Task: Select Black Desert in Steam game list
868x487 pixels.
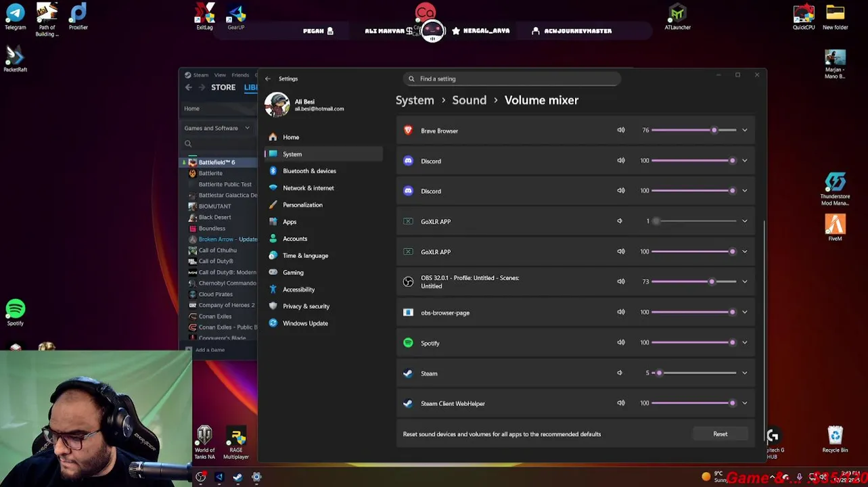Action: (215, 217)
